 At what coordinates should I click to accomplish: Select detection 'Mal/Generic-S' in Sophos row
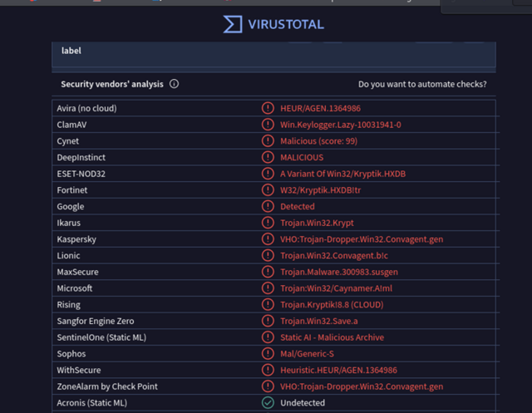coord(307,354)
